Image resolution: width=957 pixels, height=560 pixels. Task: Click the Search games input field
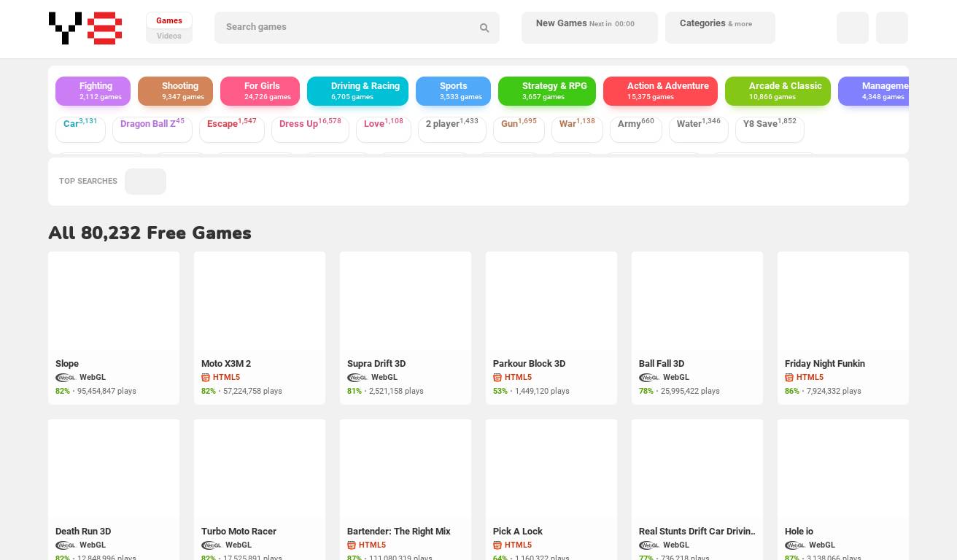tap(346, 28)
